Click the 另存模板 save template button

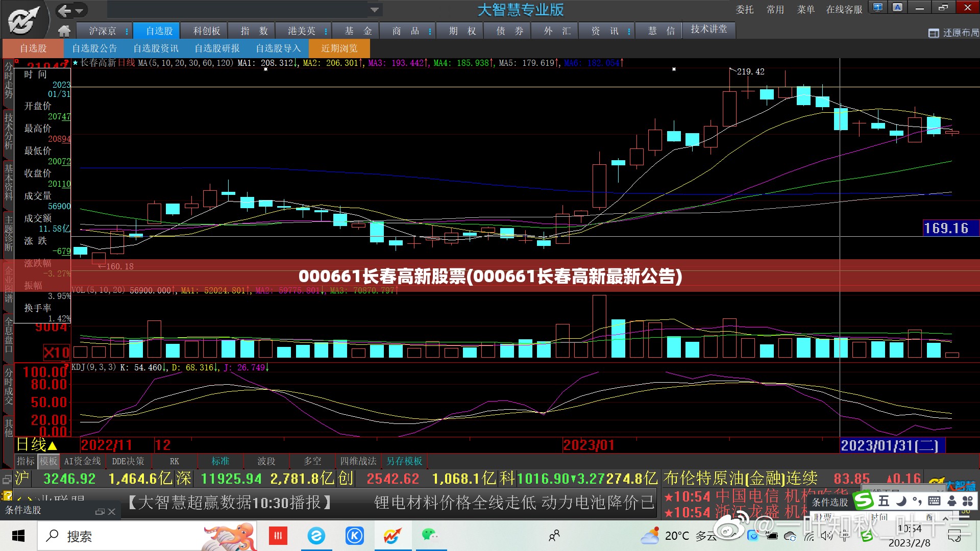click(x=404, y=461)
